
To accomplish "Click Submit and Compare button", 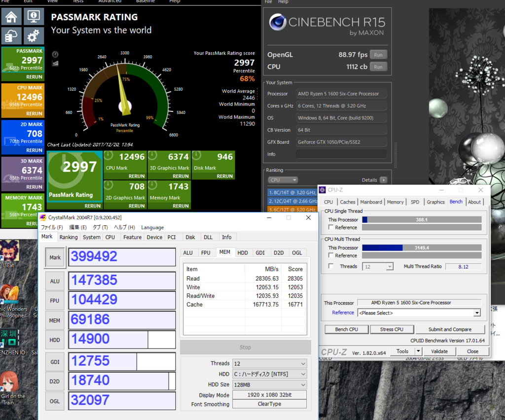I will [450, 329].
